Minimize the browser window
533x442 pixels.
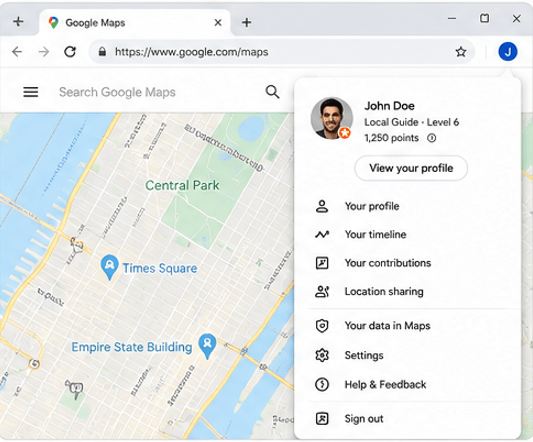452,18
